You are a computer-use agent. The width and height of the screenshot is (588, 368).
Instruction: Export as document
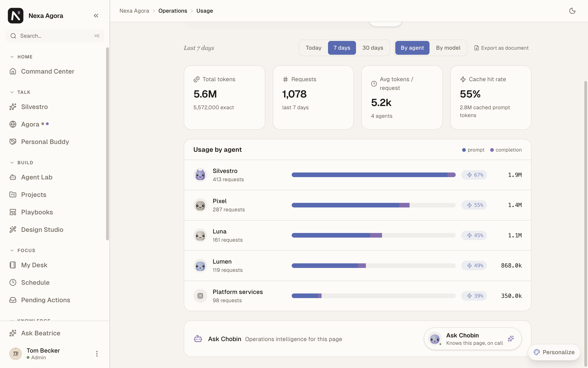point(501,48)
